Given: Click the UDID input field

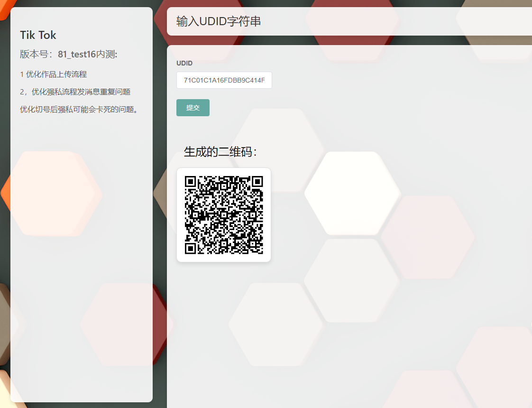Looking at the screenshot, I should coord(224,80).
